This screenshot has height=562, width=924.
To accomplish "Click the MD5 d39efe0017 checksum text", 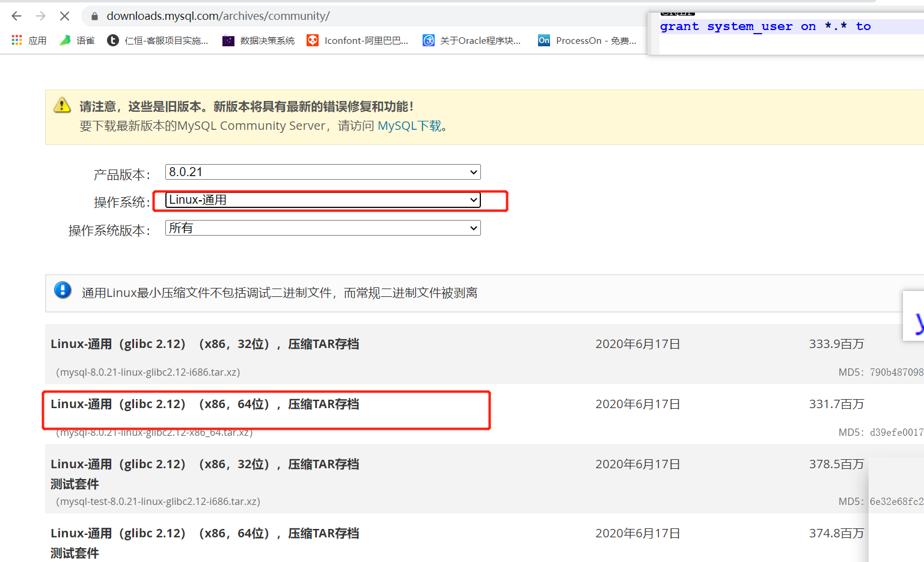I will tap(881, 432).
